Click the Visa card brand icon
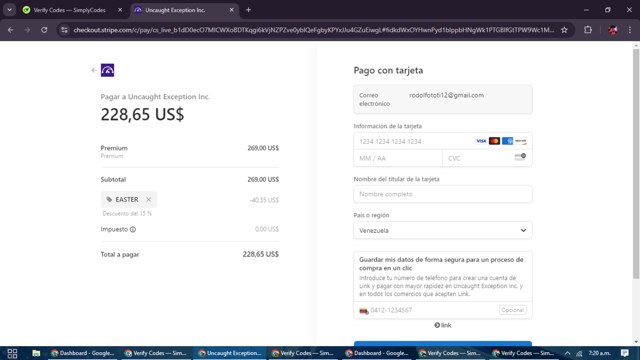 coord(481,141)
